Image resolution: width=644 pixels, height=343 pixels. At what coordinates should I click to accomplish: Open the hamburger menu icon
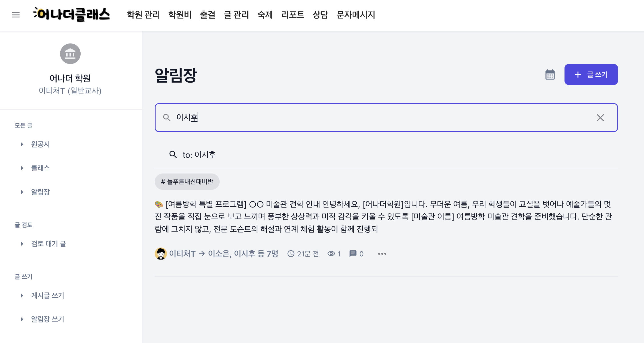pyautogui.click(x=16, y=15)
